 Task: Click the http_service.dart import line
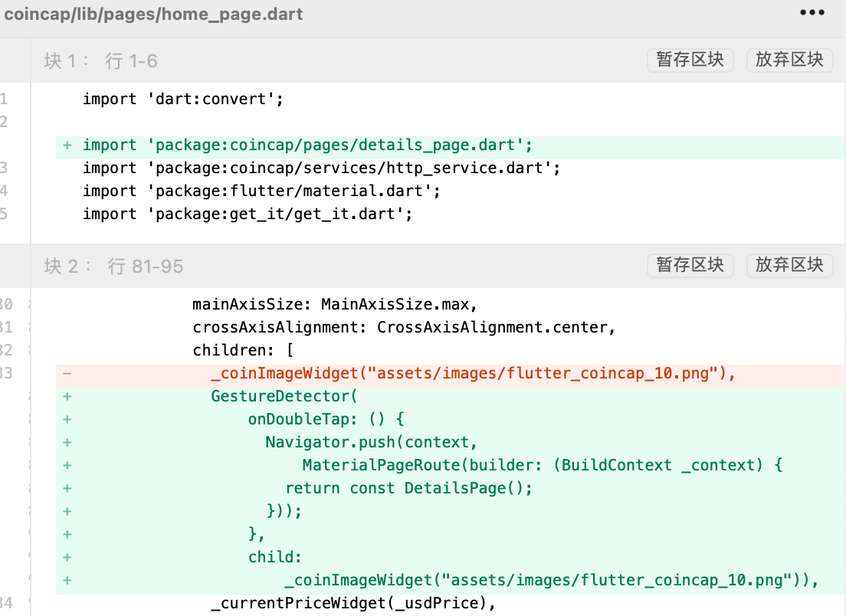click(322, 169)
